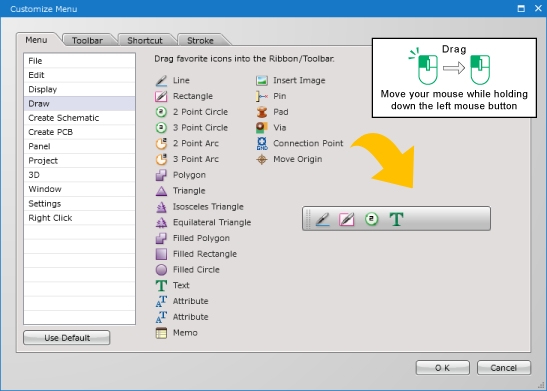Screen dimensions: 547x391
Task: Switch to the Menu tab
Action: 36,40
